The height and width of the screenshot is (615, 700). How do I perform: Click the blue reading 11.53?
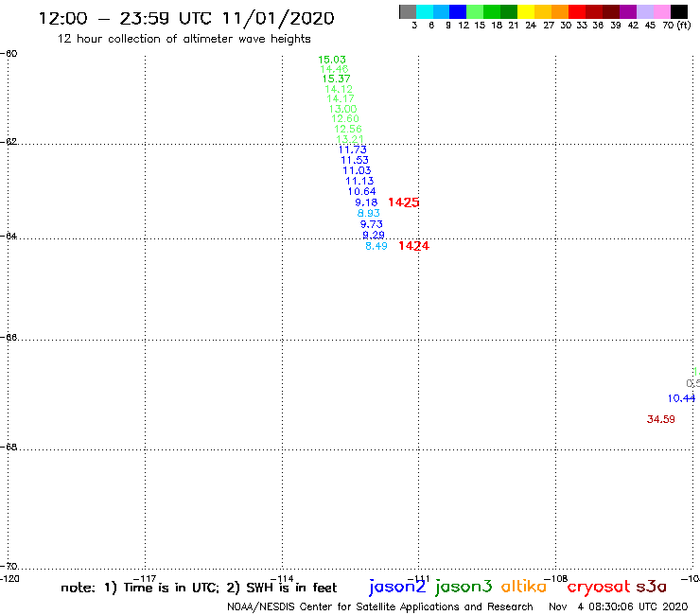point(355,160)
